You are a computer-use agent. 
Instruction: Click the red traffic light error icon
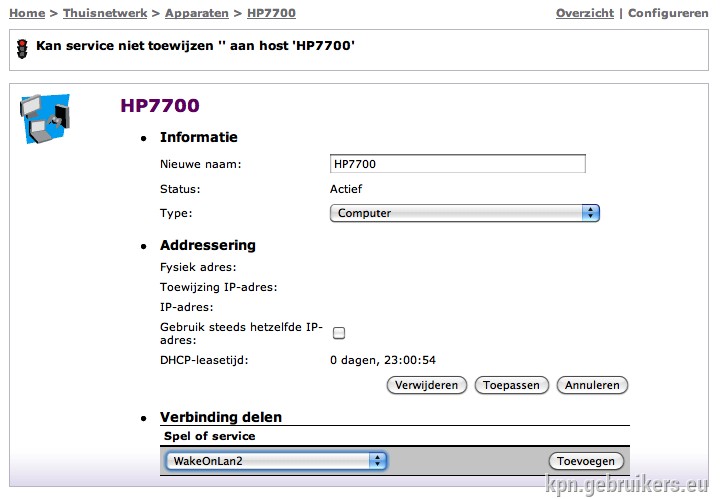tap(22, 49)
